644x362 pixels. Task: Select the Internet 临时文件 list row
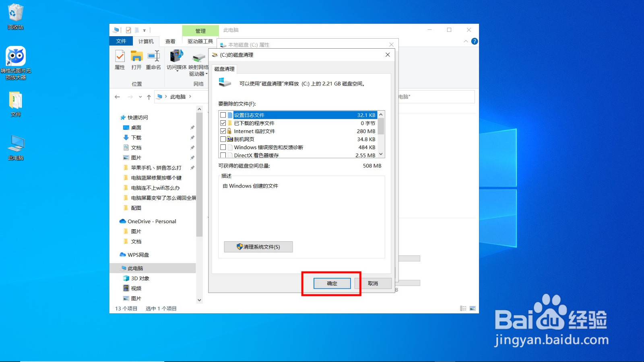(x=298, y=131)
